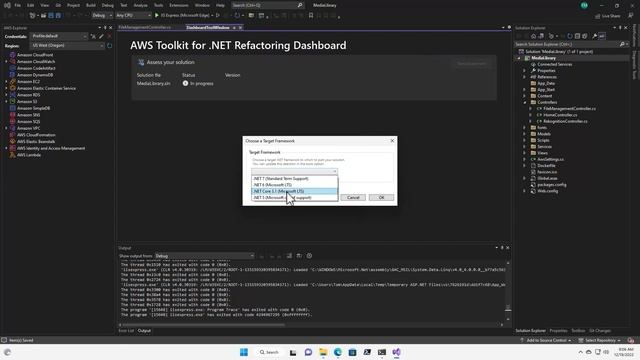
Task: Select AWS Elastic Beanstalk in AWS Explorer
Action: [36, 142]
